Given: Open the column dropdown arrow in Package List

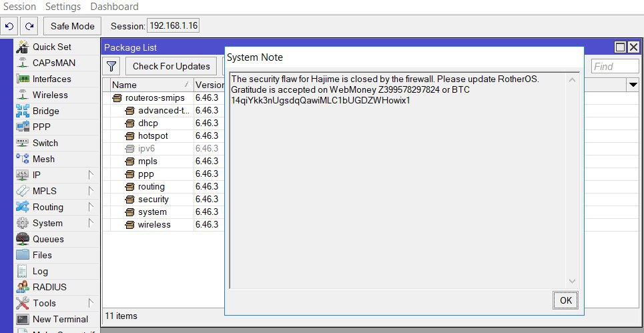Looking at the screenshot, I should point(633,85).
